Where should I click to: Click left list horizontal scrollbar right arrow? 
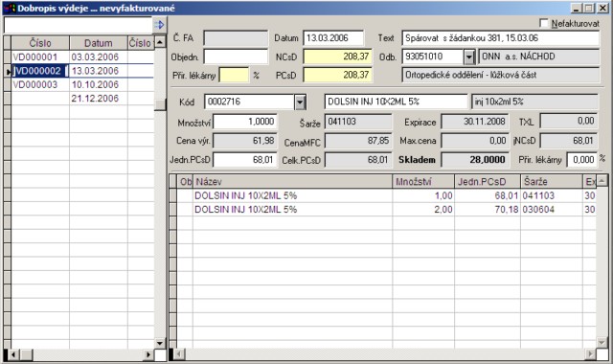click(x=148, y=355)
